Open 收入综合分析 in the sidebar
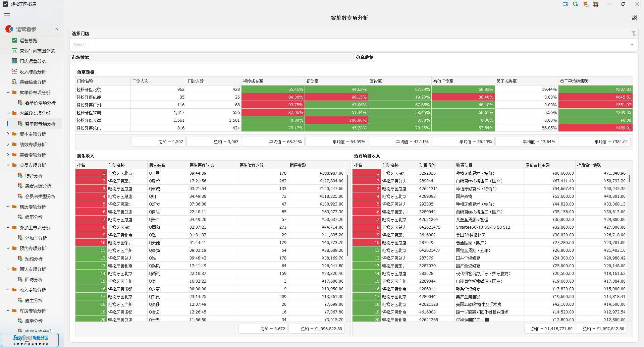This screenshot has height=347, width=644. coord(33,72)
